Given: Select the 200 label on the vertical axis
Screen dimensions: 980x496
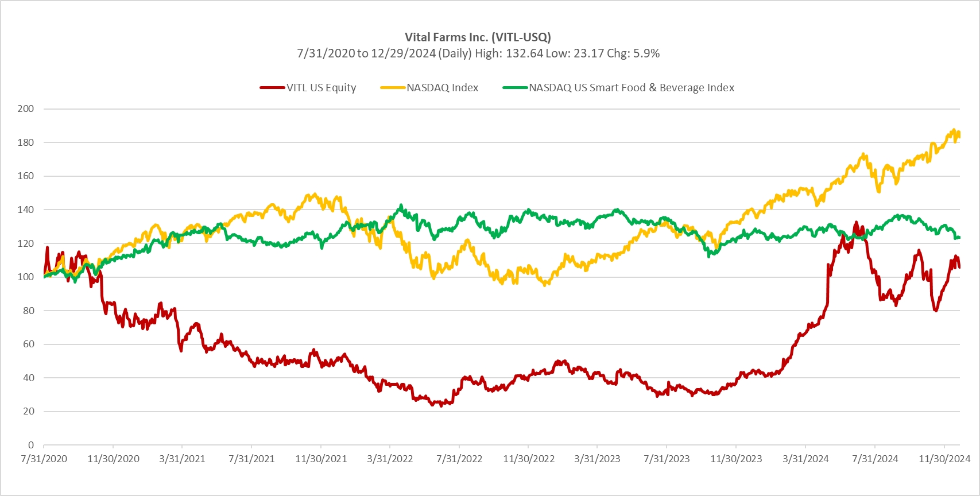Looking at the screenshot, I should [26, 108].
